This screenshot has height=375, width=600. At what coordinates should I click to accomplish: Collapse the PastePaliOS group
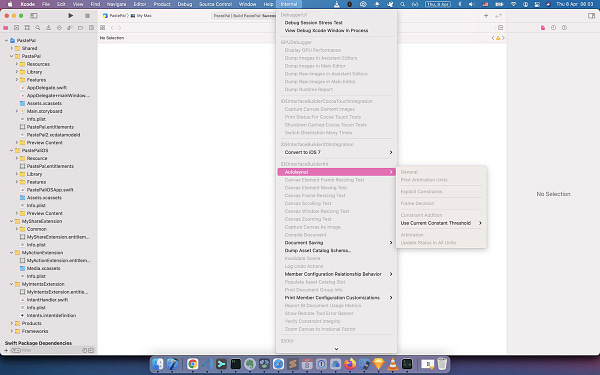(12, 150)
